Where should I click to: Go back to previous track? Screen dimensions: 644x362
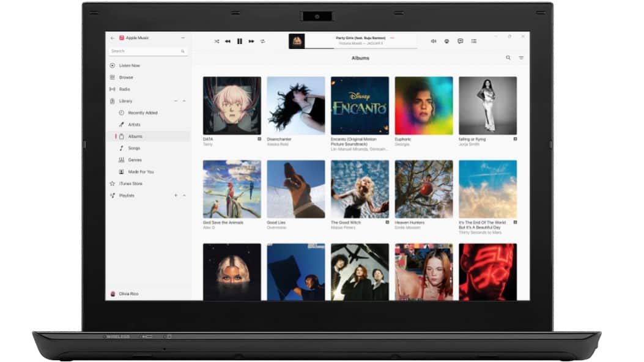point(228,41)
